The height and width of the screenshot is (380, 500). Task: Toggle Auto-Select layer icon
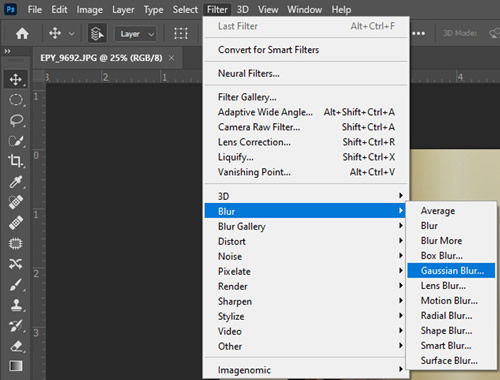click(x=97, y=33)
